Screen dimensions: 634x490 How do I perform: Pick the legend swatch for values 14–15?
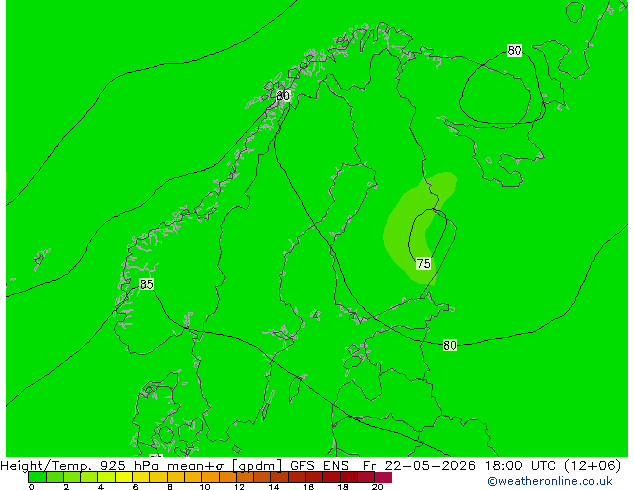pos(280,477)
